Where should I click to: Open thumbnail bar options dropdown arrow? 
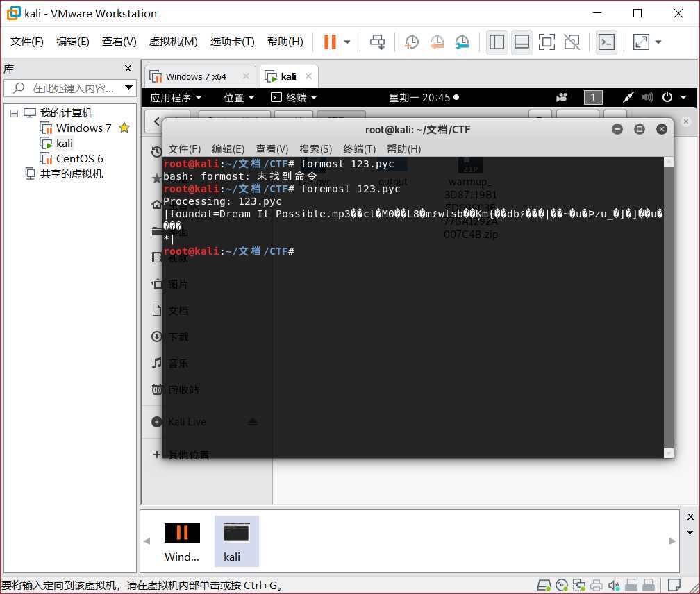click(x=690, y=532)
